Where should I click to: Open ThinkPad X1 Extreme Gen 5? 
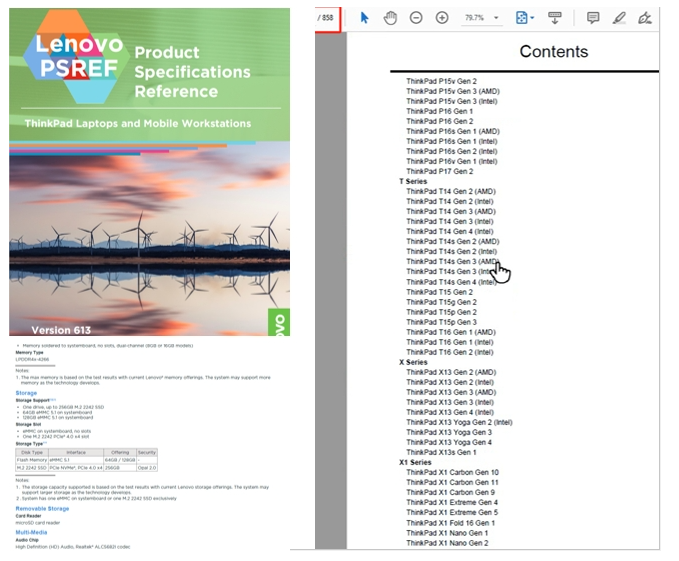tap(452, 512)
